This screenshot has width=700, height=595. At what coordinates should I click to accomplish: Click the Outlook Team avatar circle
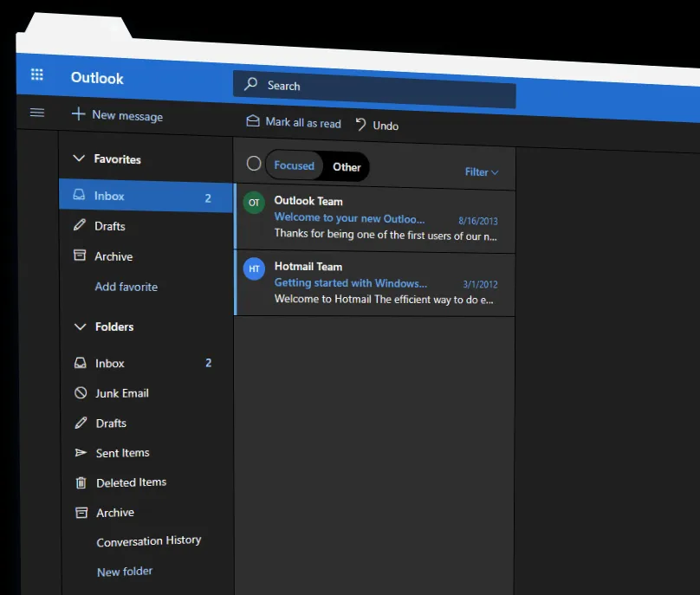254,202
